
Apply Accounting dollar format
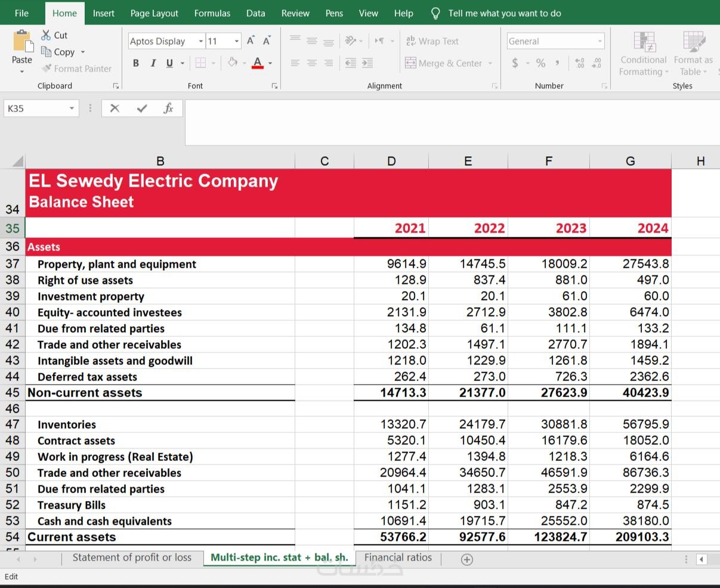pos(515,63)
